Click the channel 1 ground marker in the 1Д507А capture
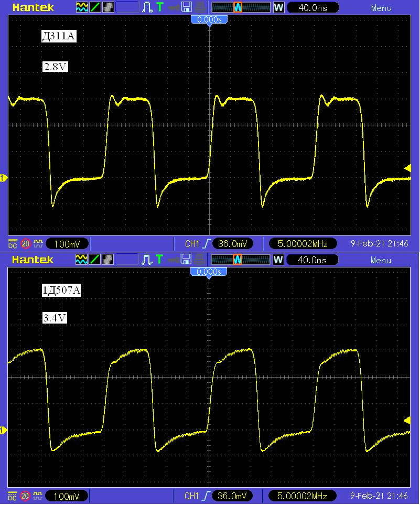The image size is (420, 505). point(4,430)
